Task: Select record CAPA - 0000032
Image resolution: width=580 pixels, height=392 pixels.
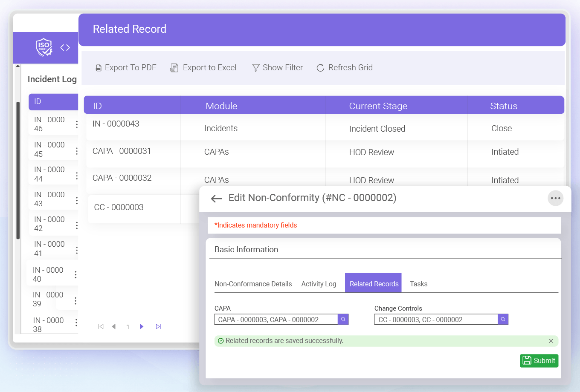Action: 122,178
